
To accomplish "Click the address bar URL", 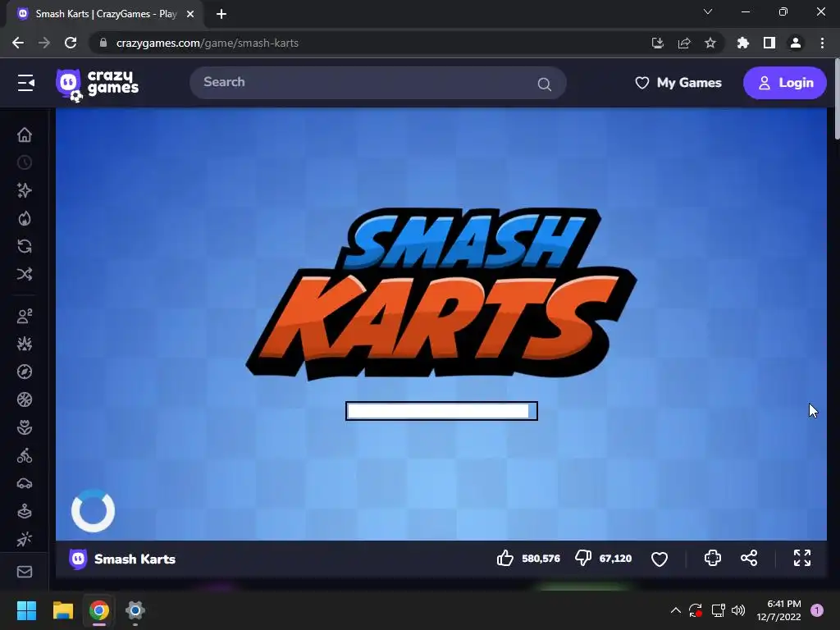I will click(208, 43).
